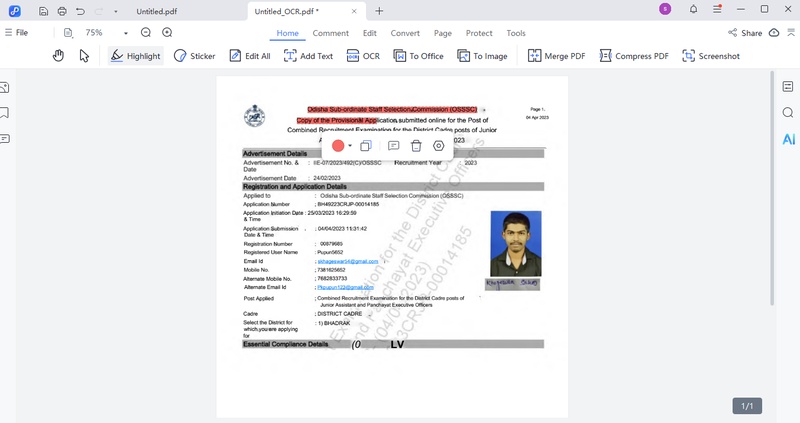Select the Hand tool
The image size is (800, 423).
(x=58, y=56)
